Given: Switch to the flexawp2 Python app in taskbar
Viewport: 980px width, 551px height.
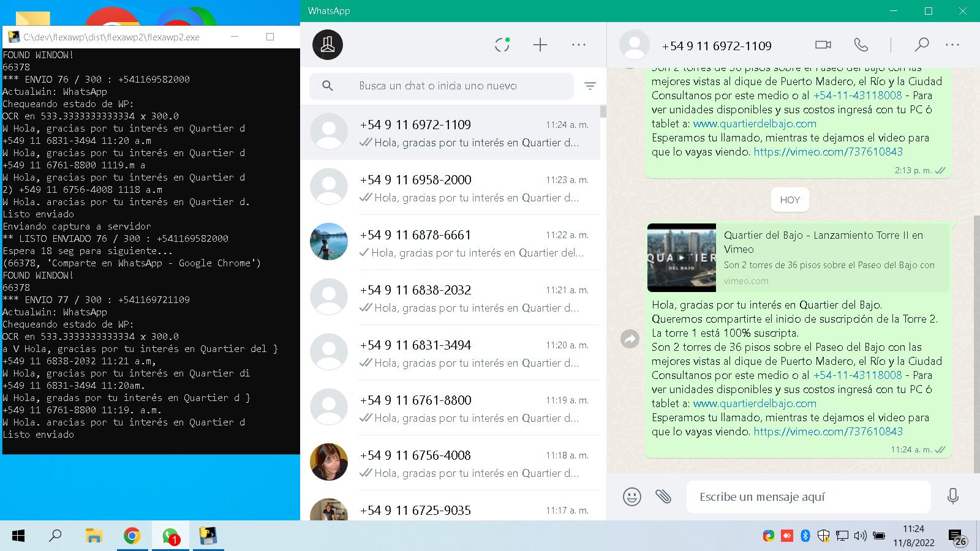Looking at the screenshot, I should point(208,536).
